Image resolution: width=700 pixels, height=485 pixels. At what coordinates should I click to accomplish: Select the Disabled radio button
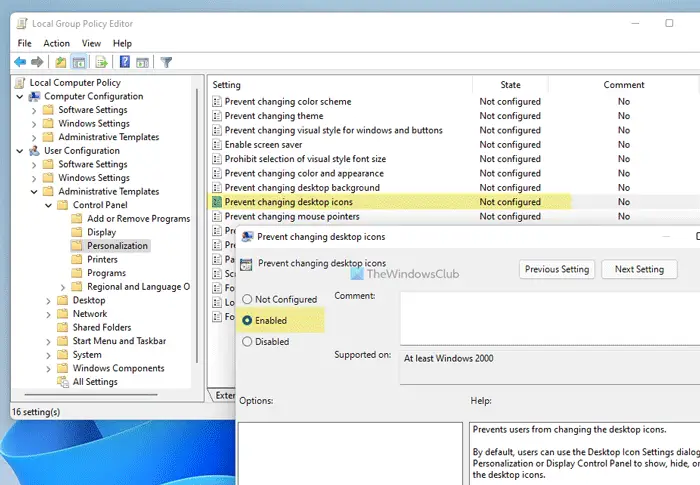[247, 342]
